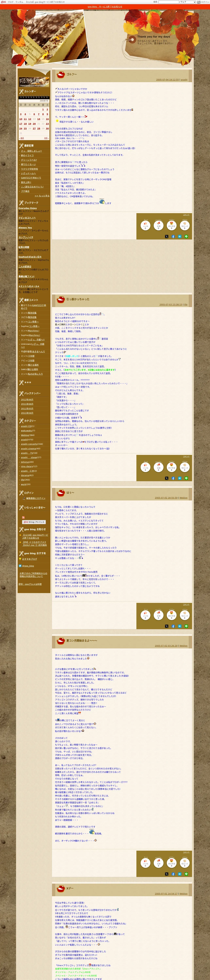This screenshot has height=980, width=210.
Task: Share the はぅ〜 post on X
Action: coord(166,626)
